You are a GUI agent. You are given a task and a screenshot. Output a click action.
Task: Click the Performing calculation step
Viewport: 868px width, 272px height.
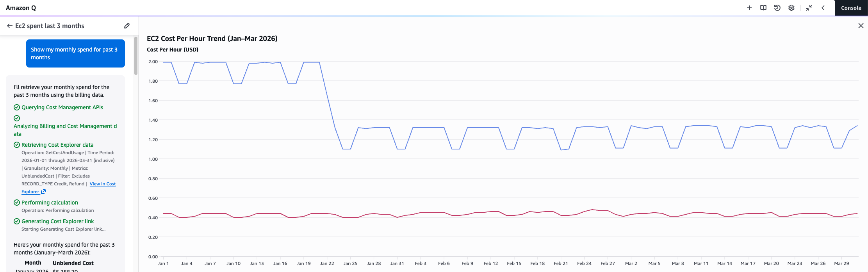click(x=50, y=203)
